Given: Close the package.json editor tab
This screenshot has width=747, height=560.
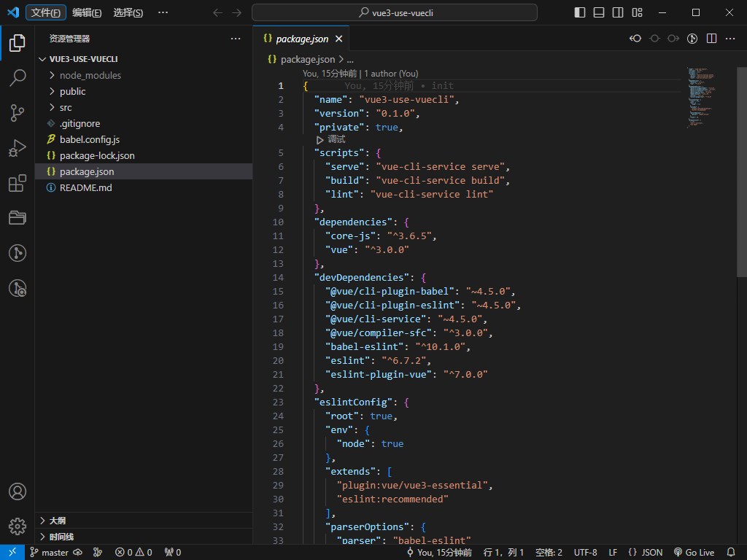Looking at the screenshot, I should [338, 39].
